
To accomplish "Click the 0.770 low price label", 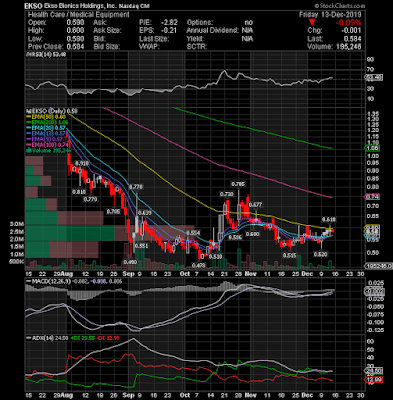I will coord(91,199).
